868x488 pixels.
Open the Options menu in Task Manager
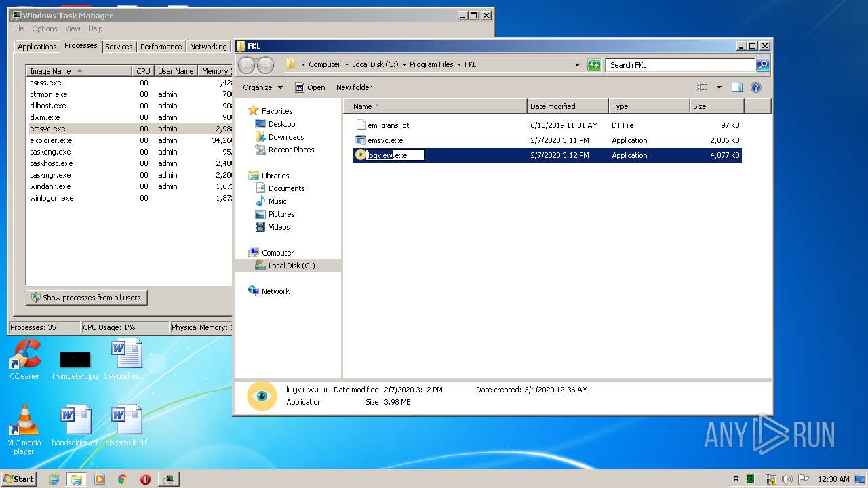pos(45,28)
